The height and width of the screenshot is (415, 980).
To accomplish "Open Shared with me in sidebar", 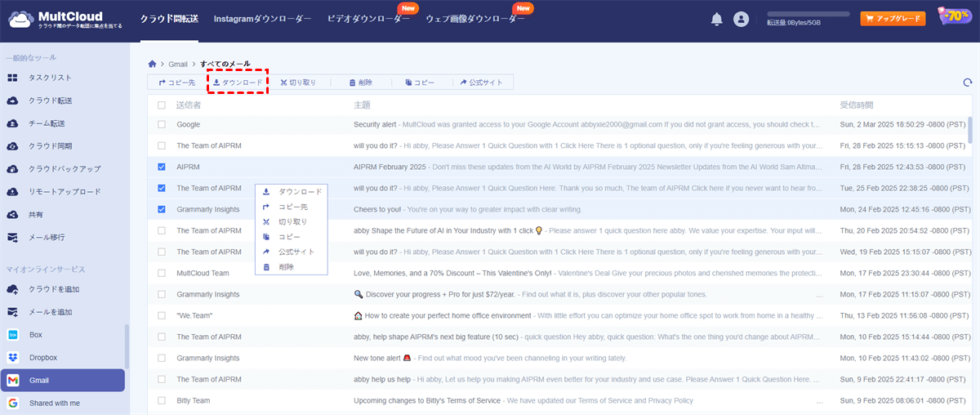I will [x=62, y=404].
